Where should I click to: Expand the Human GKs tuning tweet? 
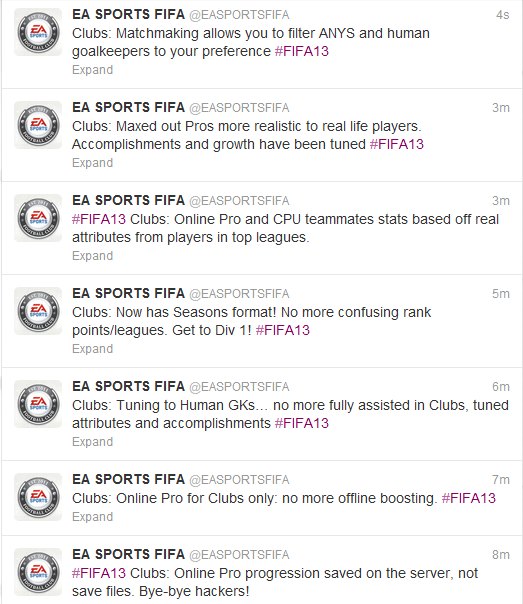(x=92, y=442)
